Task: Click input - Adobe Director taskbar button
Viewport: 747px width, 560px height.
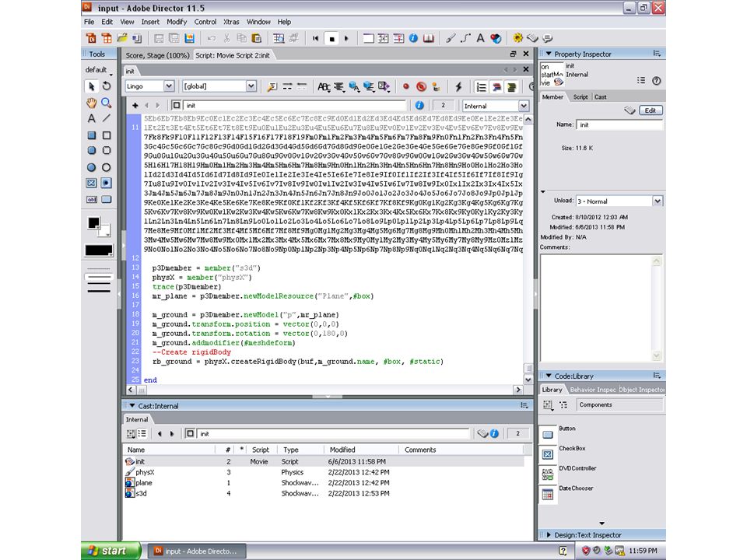Action: click(x=196, y=551)
